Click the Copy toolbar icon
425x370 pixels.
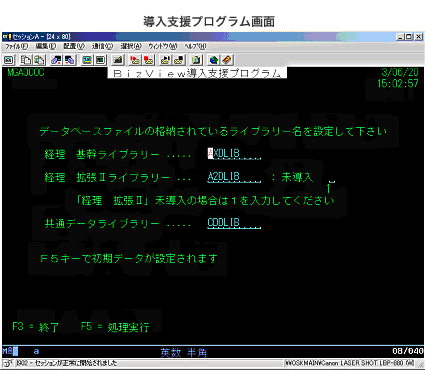pyautogui.click(x=26, y=60)
